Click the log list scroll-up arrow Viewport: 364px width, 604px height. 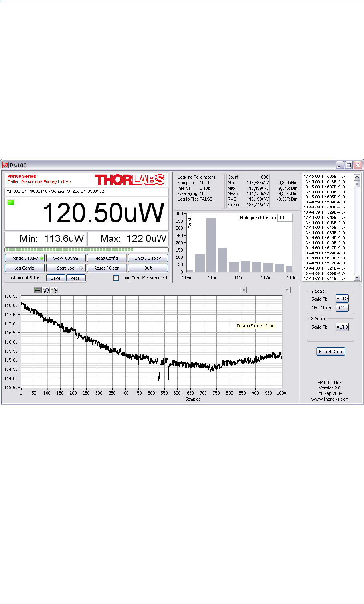[357, 177]
